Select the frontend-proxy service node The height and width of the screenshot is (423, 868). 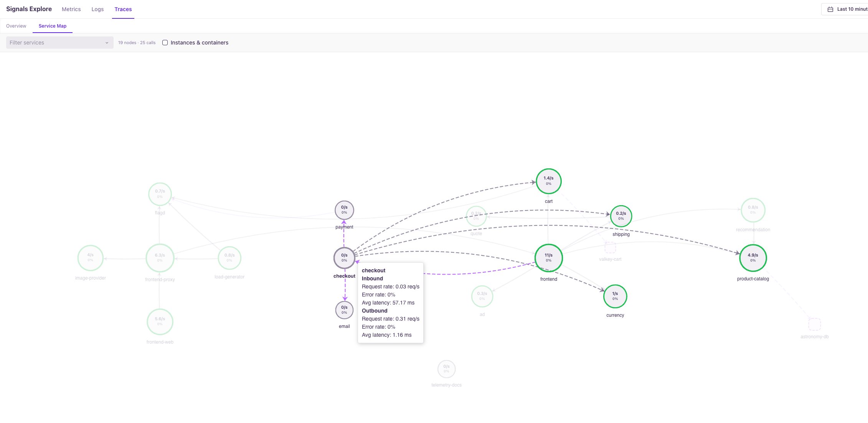coord(160,258)
